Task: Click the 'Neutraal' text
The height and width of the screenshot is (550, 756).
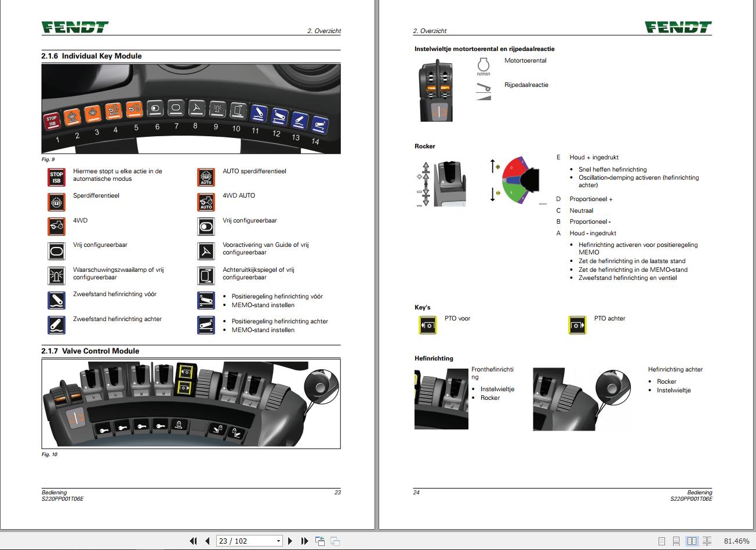Action: point(581,211)
